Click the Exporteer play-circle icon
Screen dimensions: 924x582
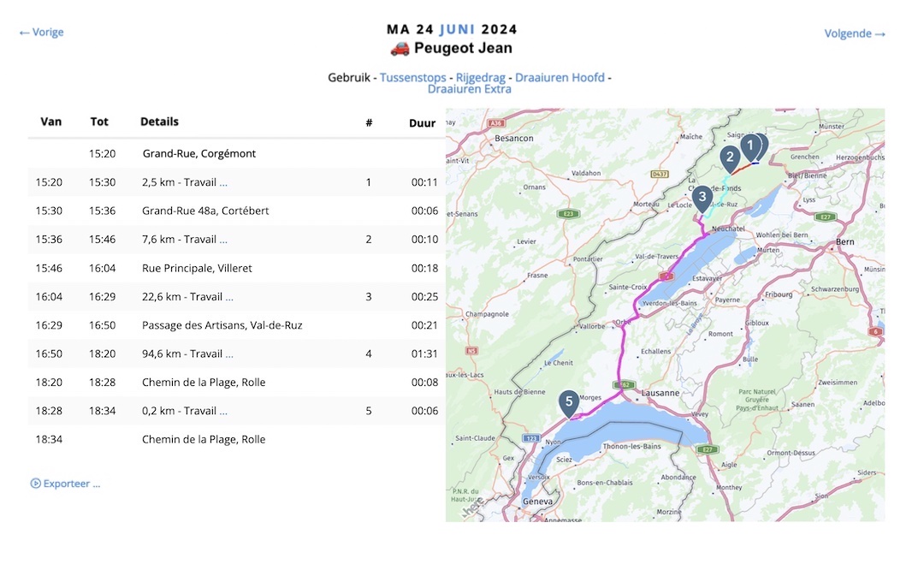tap(35, 484)
